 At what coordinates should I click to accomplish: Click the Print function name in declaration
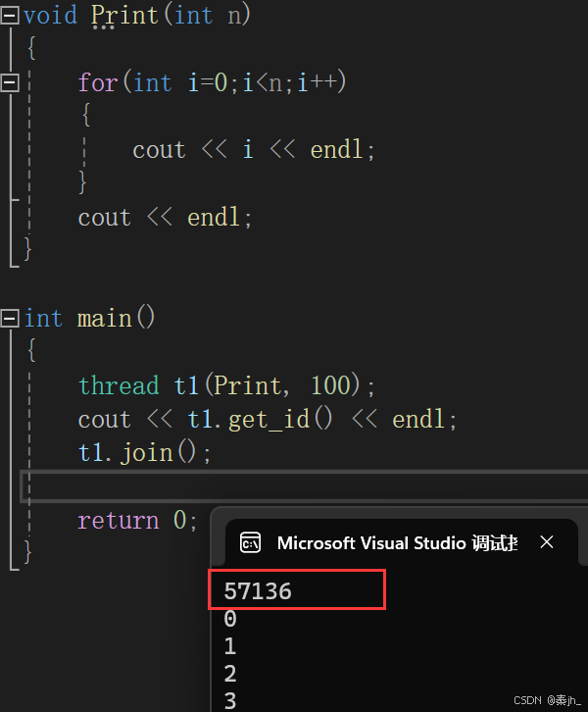point(124,15)
